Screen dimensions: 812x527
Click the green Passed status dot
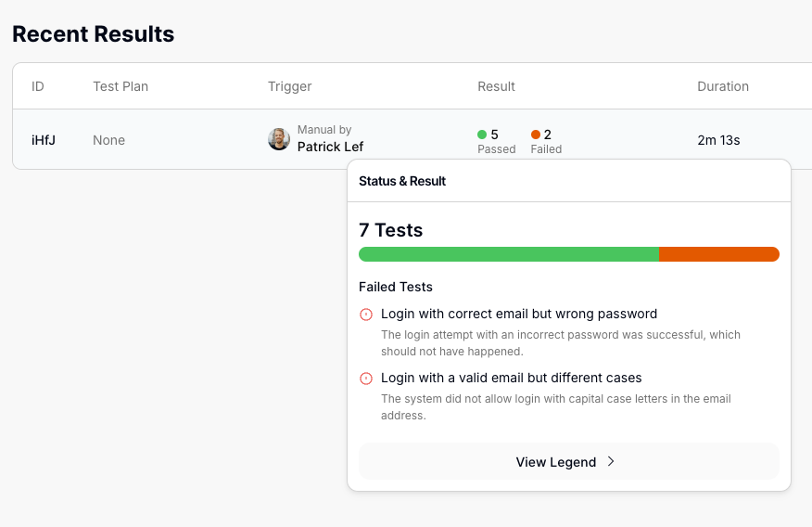pyautogui.click(x=482, y=135)
